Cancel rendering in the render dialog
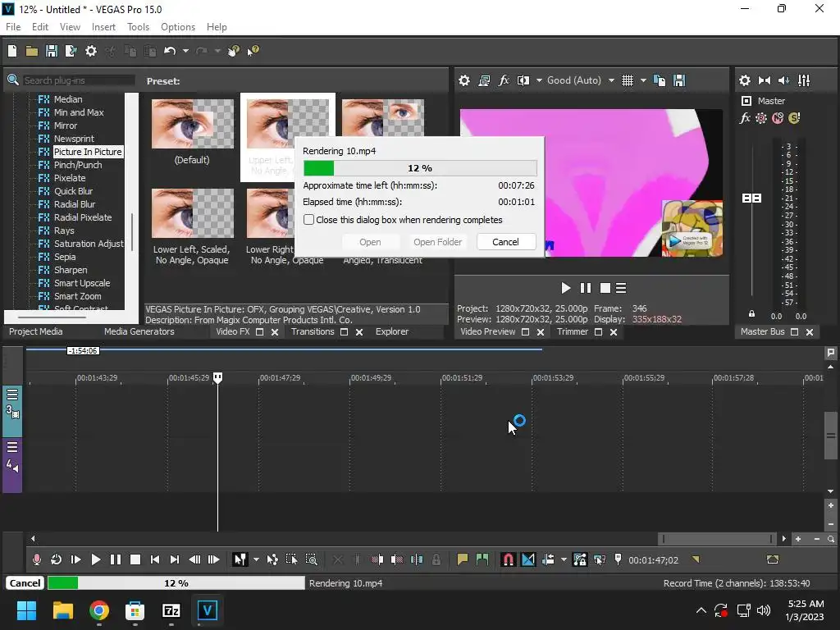The width and height of the screenshot is (840, 630). [x=505, y=242]
